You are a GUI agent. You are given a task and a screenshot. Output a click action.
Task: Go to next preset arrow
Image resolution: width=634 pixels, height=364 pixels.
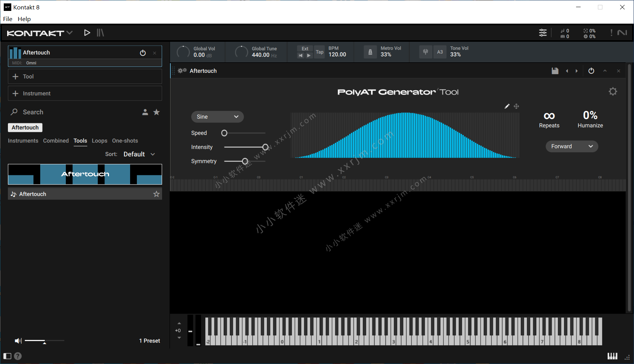pos(576,71)
